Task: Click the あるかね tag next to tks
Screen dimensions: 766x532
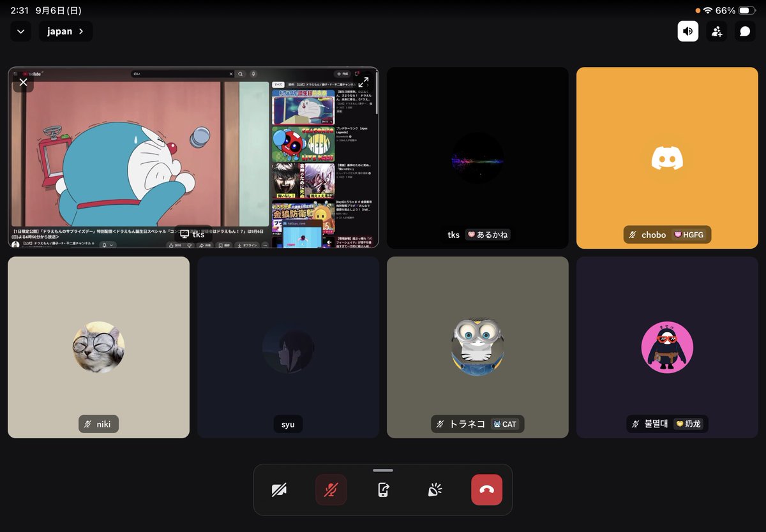Action: pyautogui.click(x=488, y=235)
